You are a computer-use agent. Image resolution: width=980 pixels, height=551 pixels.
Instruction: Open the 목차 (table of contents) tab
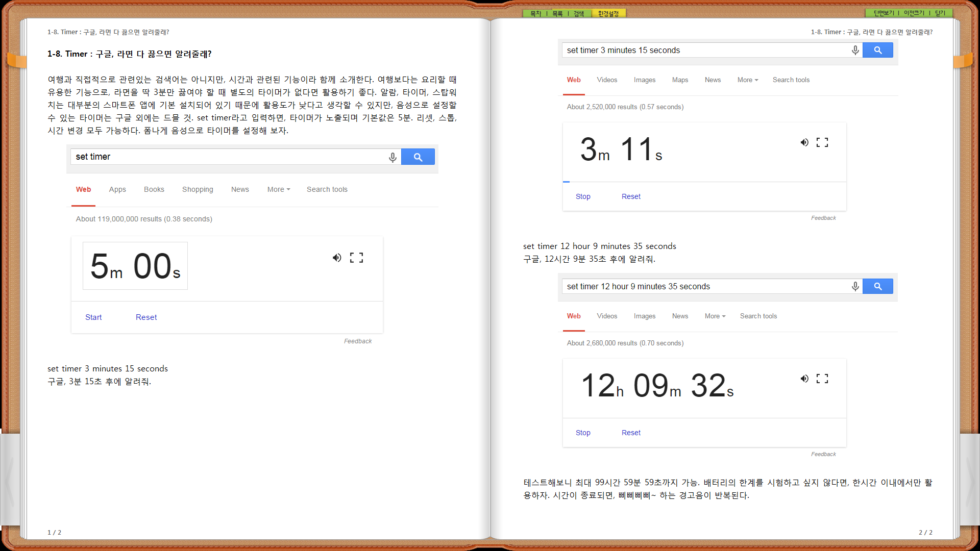[535, 14]
